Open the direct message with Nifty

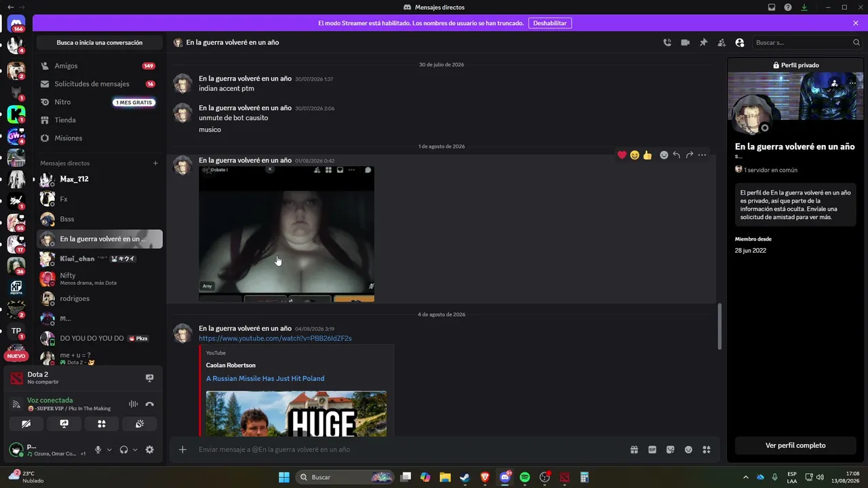[x=99, y=279]
